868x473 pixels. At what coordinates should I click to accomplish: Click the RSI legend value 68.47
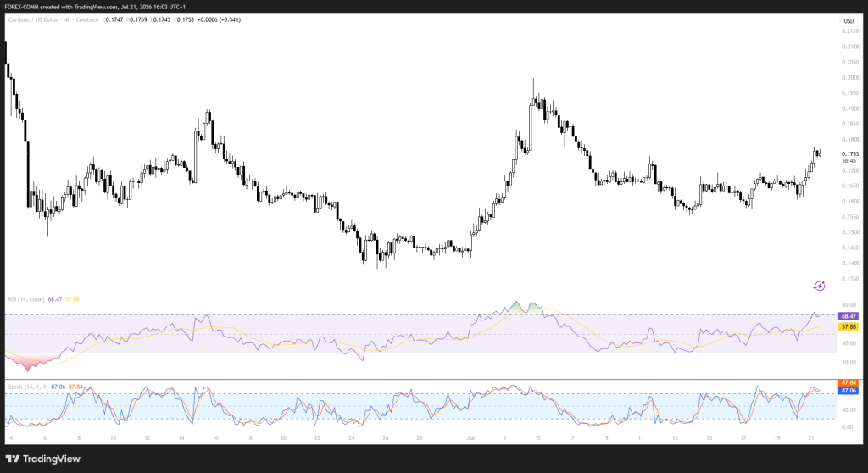(x=55, y=299)
